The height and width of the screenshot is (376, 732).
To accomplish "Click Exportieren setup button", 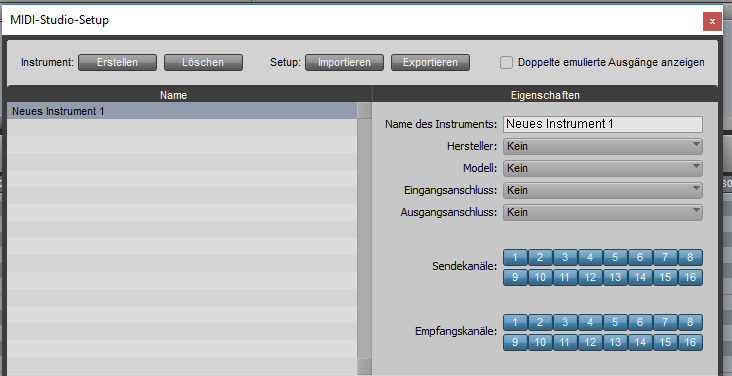I will pos(430,63).
